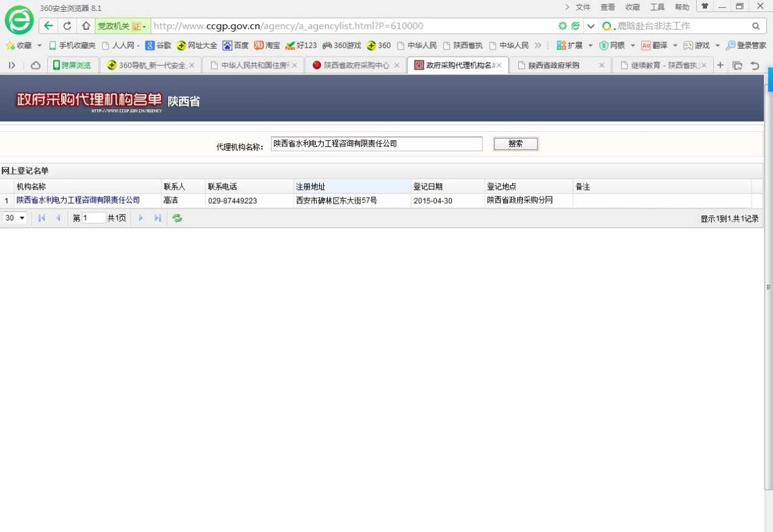This screenshot has height=532, width=773.
Task: Refresh the grid with green icon
Action: (x=177, y=218)
